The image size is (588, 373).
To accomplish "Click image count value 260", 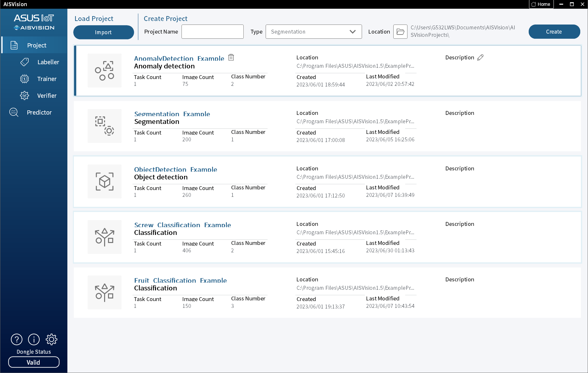I will click(187, 195).
